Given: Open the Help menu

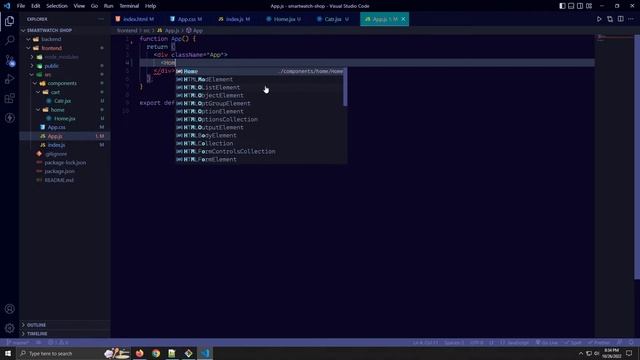Looking at the screenshot, I should [150, 6].
